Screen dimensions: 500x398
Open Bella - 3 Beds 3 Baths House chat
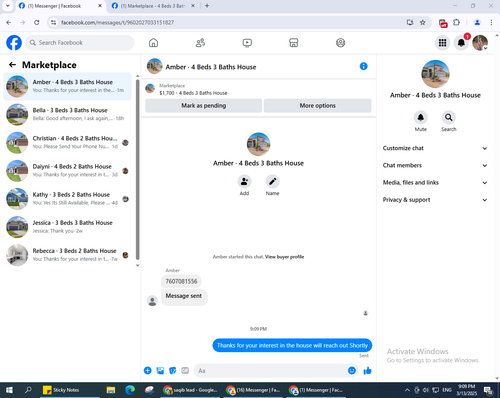pyautogui.click(x=67, y=114)
